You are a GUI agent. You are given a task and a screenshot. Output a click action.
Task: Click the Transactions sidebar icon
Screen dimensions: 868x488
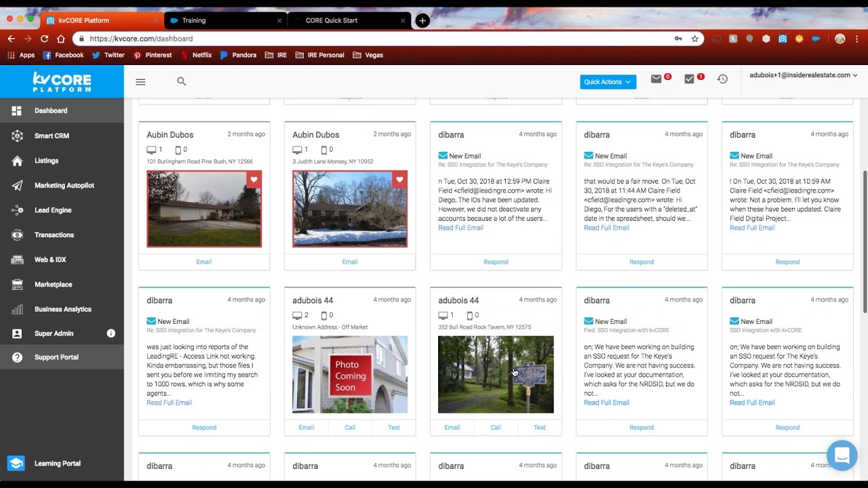point(17,235)
